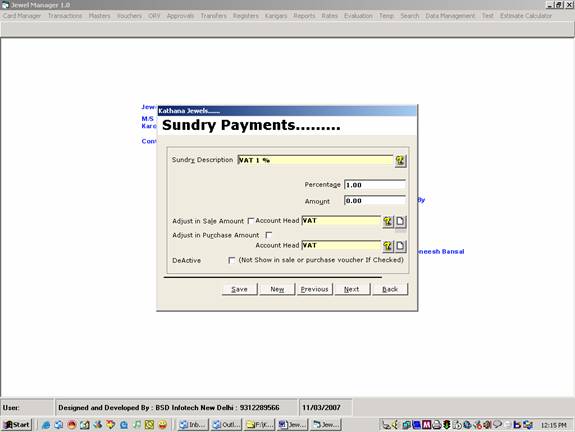Click new-document icon for purchase Account Head
575x432 pixels.
coord(400,246)
